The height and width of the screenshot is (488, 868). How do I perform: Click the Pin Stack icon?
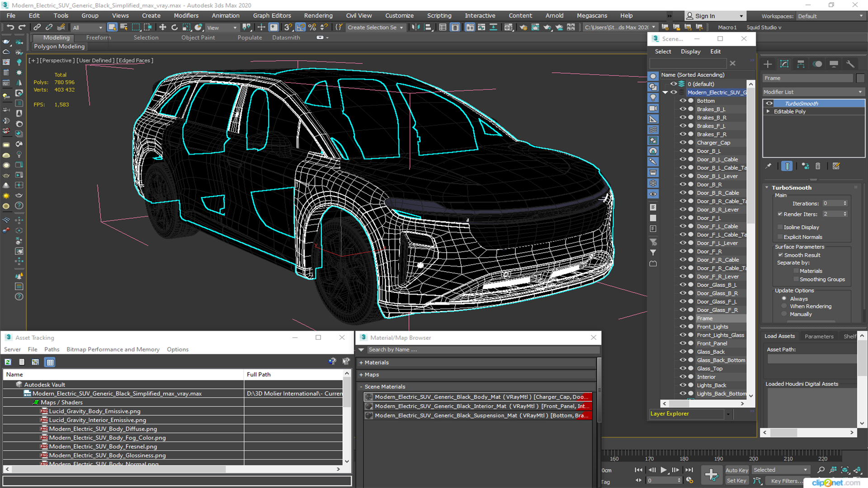(769, 166)
